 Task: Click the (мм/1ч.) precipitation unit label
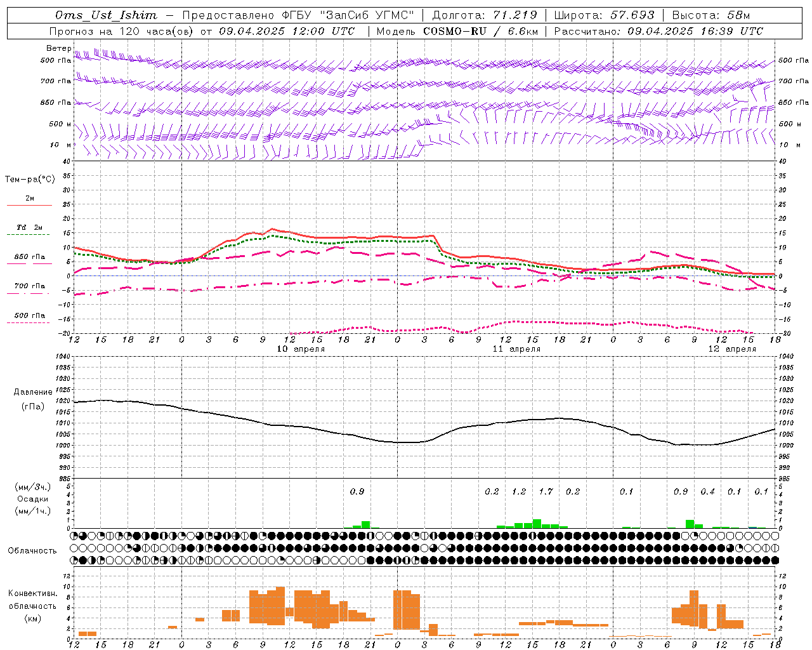point(33,511)
